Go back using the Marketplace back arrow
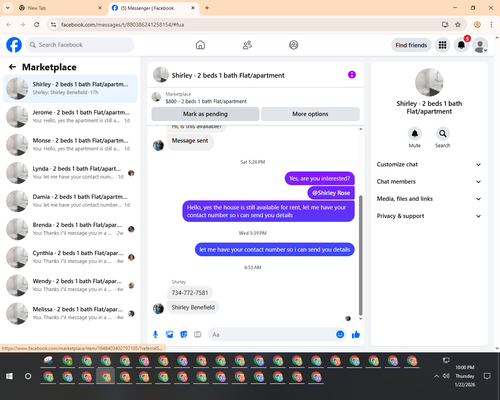 pyautogui.click(x=12, y=67)
